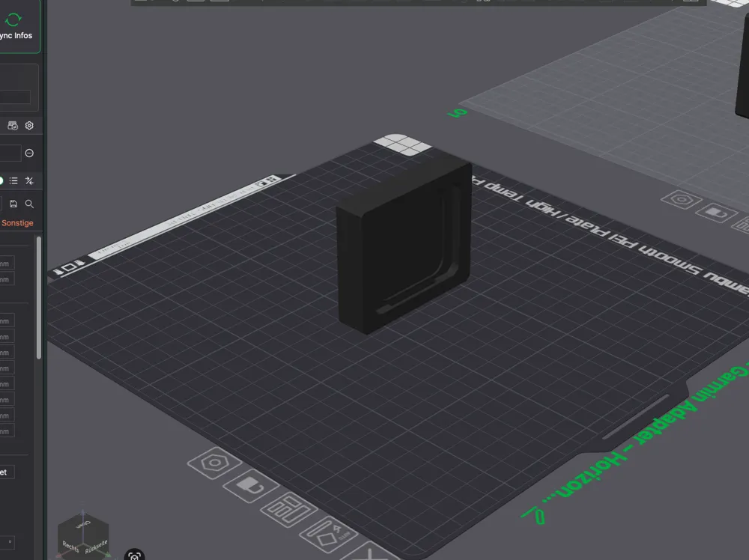Open the settings search magnifier
Screen dimensions: 749x560
tap(29, 204)
